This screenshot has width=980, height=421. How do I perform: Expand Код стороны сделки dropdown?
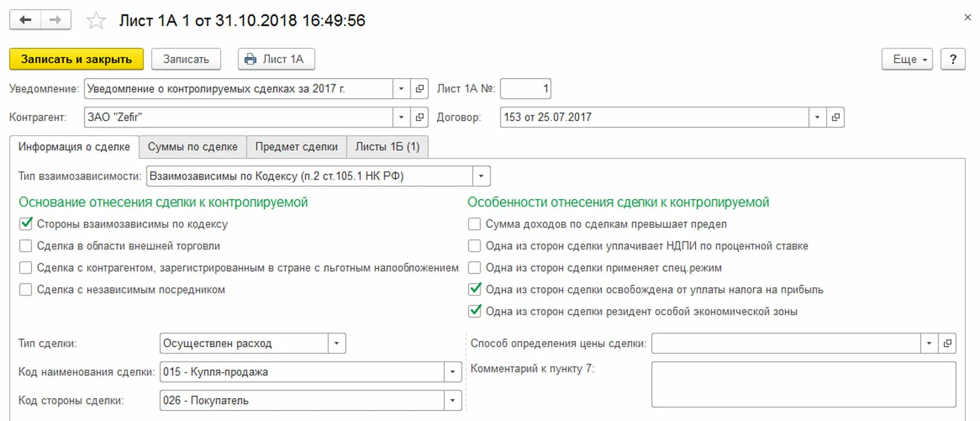[x=452, y=400]
